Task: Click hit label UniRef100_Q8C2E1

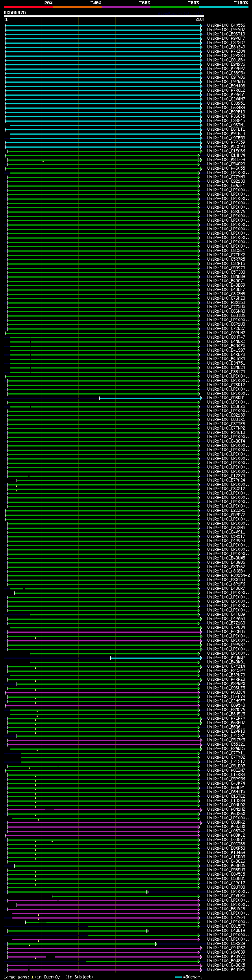Action: [226, 251]
